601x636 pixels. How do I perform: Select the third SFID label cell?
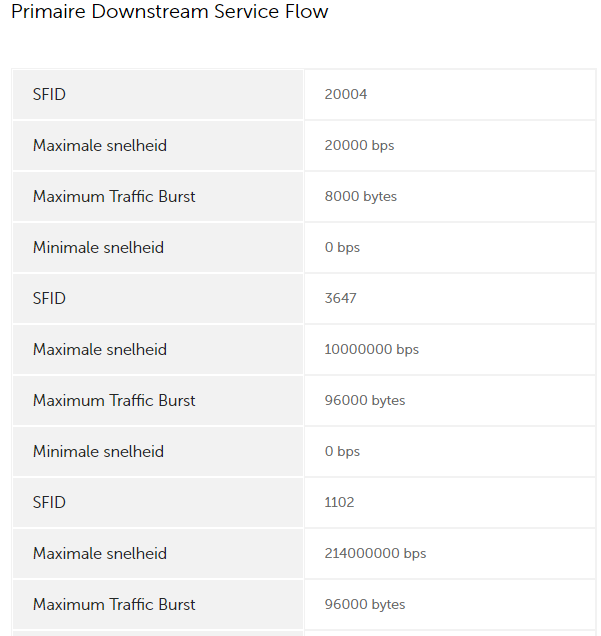click(158, 503)
